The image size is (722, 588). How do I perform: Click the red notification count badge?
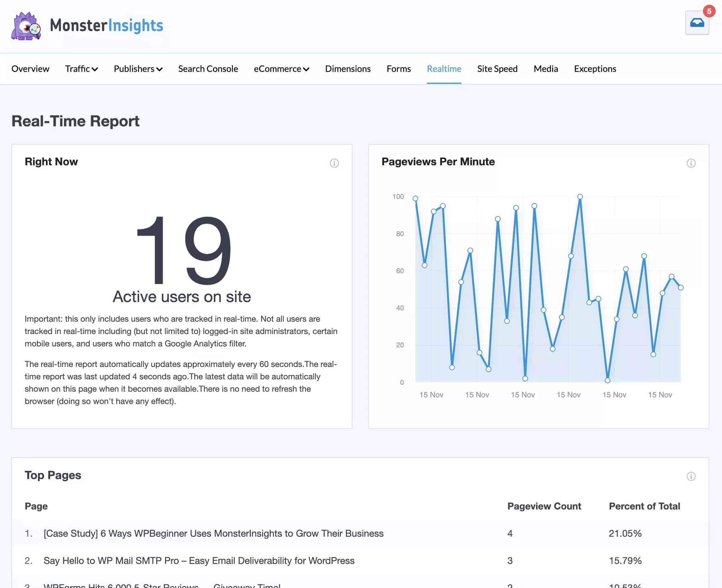pos(709,11)
